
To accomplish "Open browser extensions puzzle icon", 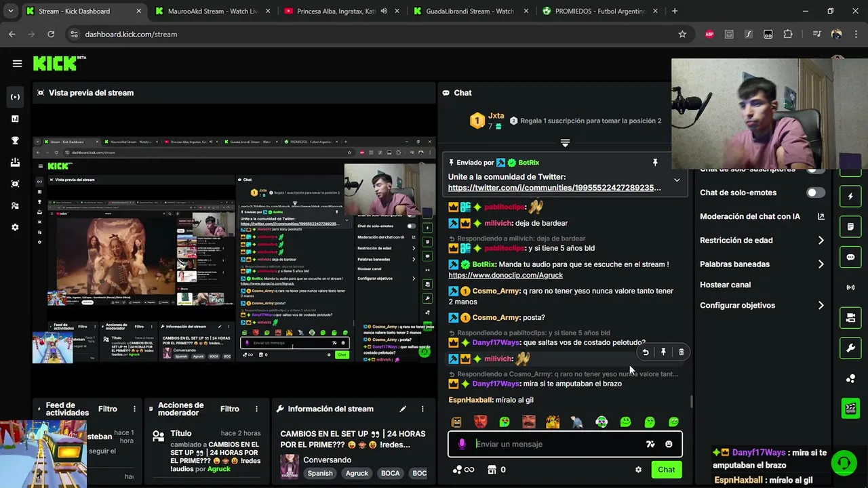I will 788,34.
